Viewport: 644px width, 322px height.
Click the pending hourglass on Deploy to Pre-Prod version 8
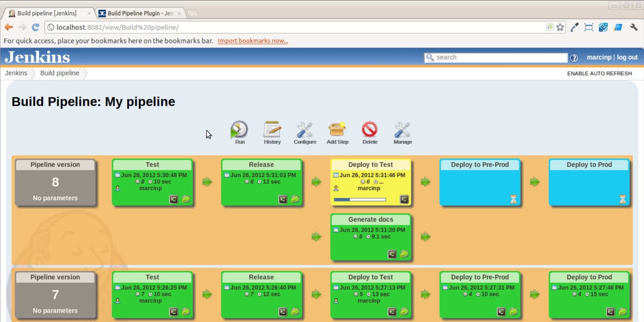(x=513, y=199)
